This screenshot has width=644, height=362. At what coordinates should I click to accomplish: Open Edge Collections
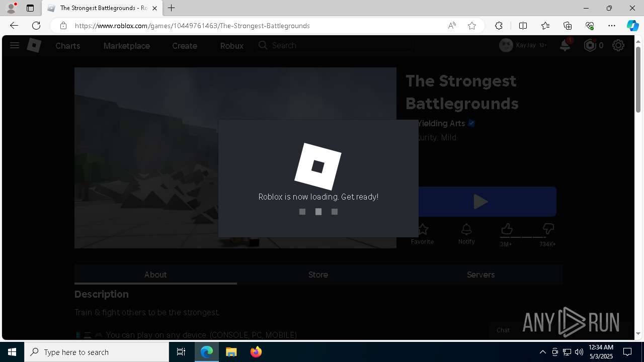coord(568,26)
